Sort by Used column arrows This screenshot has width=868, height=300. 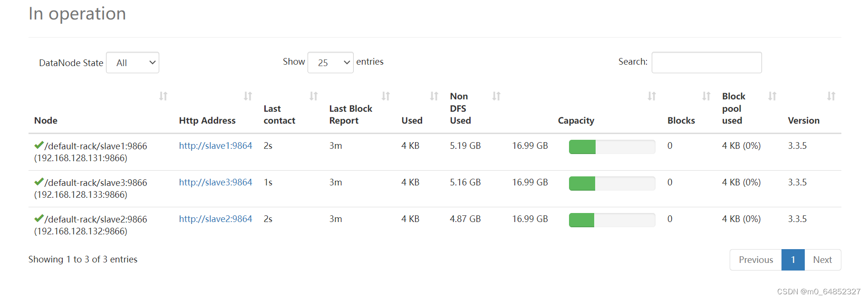pyautogui.click(x=434, y=96)
